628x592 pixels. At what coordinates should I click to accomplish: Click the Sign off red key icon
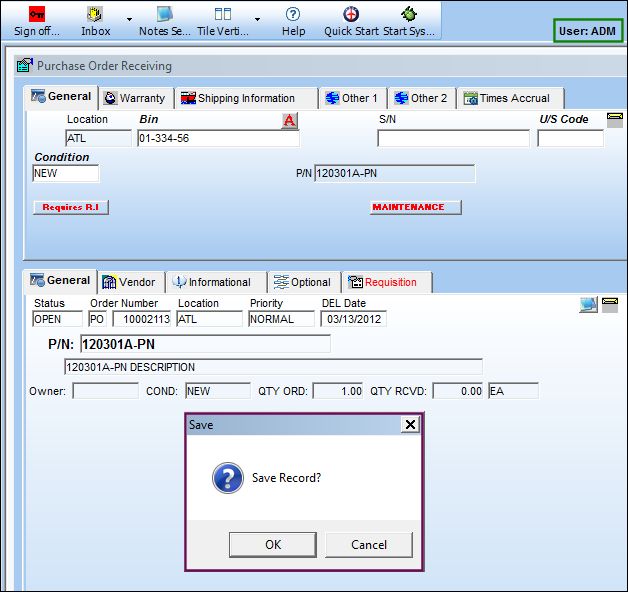click(x=37, y=14)
